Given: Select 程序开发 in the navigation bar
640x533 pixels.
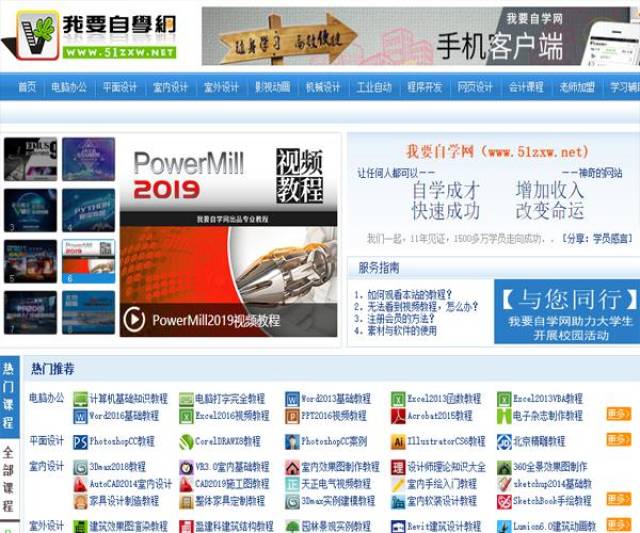Looking at the screenshot, I should coord(424,87).
